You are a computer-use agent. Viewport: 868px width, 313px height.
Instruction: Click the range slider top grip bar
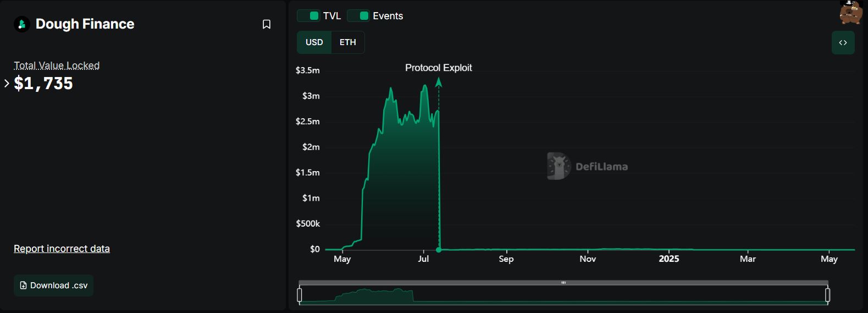tap(563, 283)
